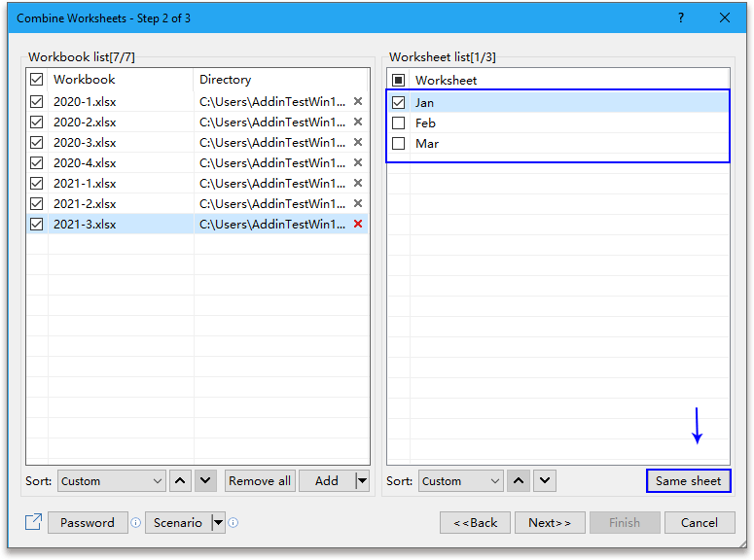754x560 pixels.
Task: Move worksheet up in the worksheet list
Action: click(x=519, y=480)
